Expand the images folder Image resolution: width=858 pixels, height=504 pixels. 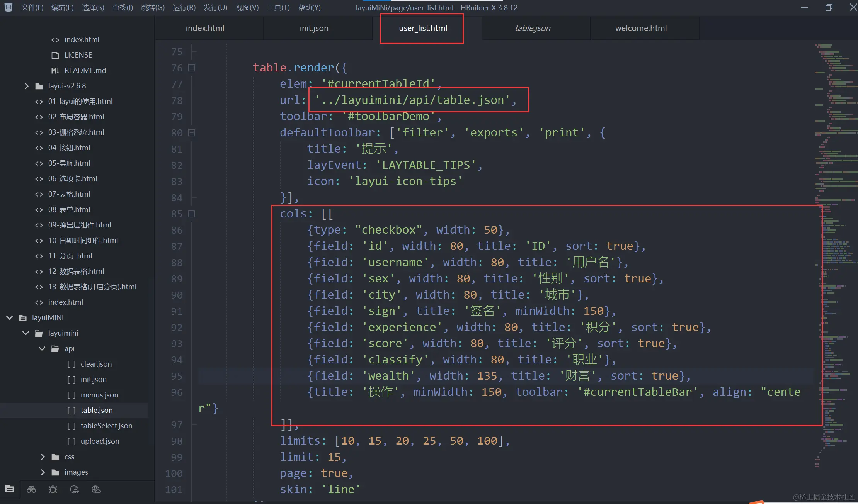coord(43,472)
